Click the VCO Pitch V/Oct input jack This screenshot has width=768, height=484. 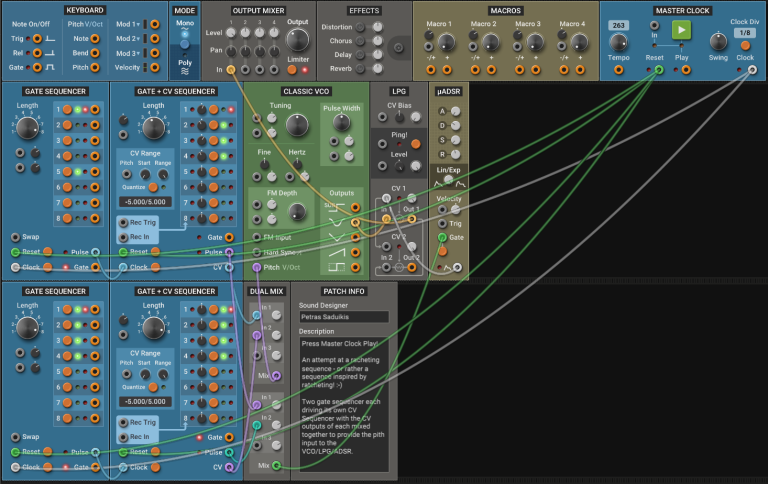click(x=257, y=267)
